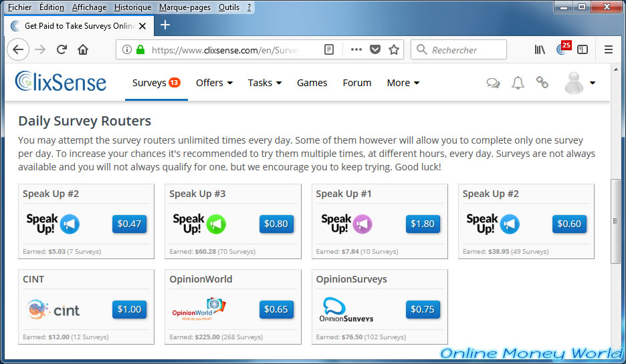Open the Marque-pages menu
626x364 pixels.
(185, 7)
